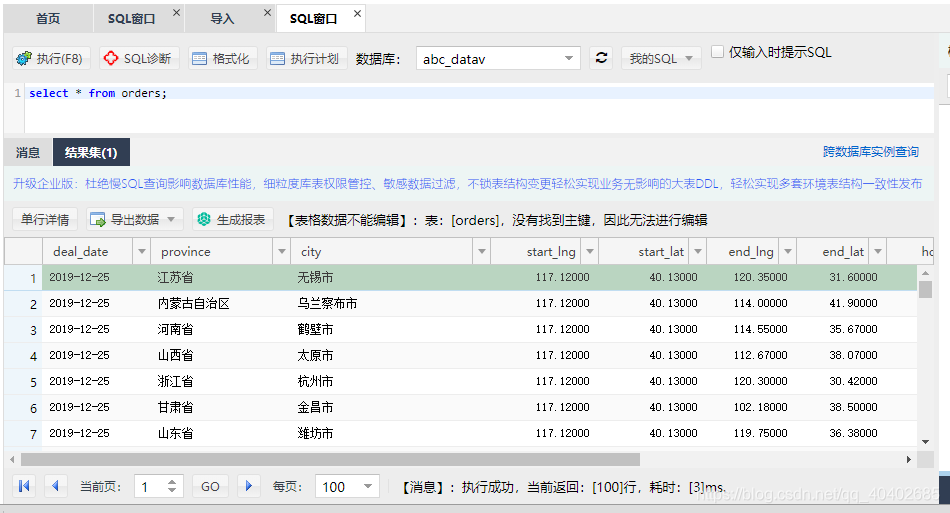Switch to the 导入 tab

(222, 19)
